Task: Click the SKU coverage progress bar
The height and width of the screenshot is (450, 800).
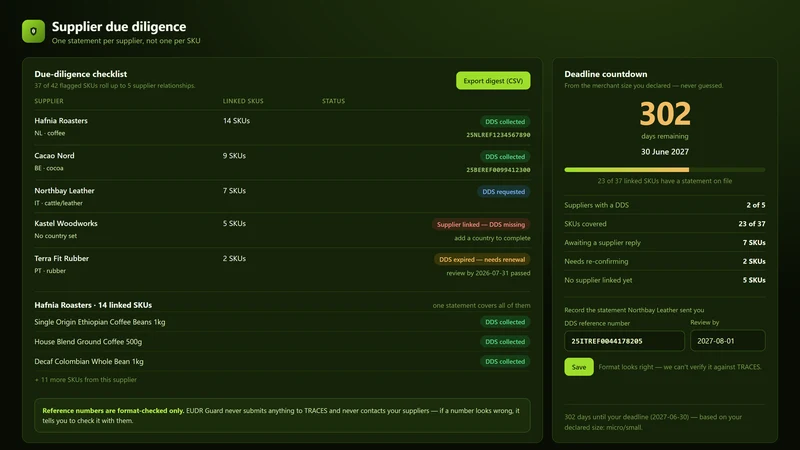Action: pos(664,169)
